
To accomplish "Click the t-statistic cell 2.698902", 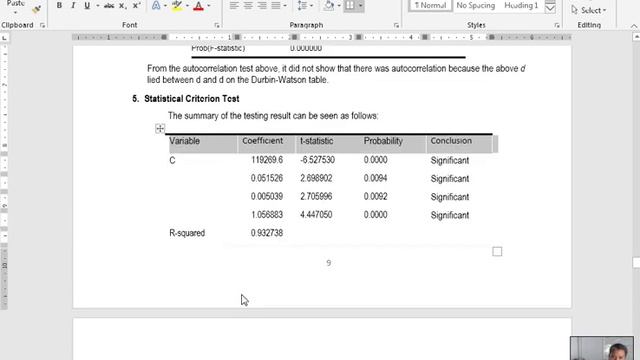I will [316, 178].
